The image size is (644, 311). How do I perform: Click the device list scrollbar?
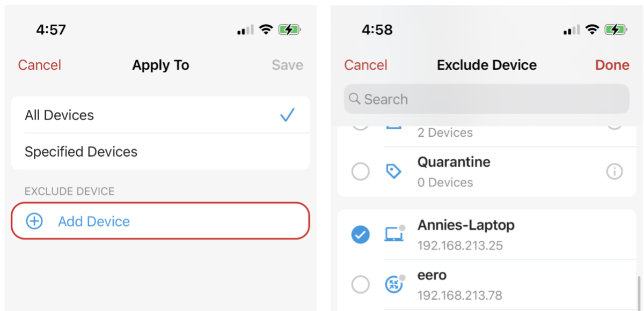639,293
